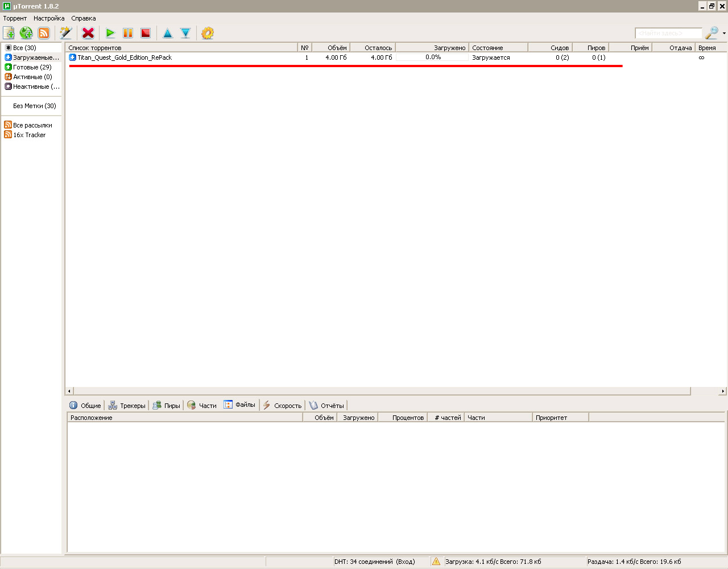
Task: Move torrent up the queue with up arrow
Action: pos(168,33)
